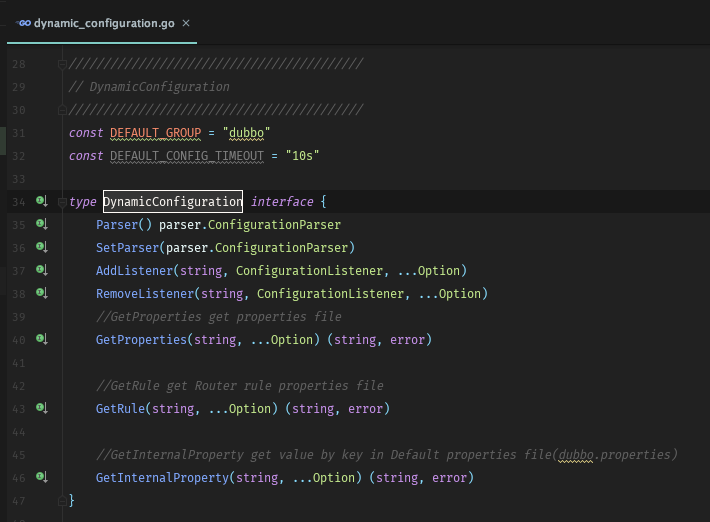Select the dynamic_configuration.go editor tab
This screenshot has height=522, width=710.
click(102, 23)
